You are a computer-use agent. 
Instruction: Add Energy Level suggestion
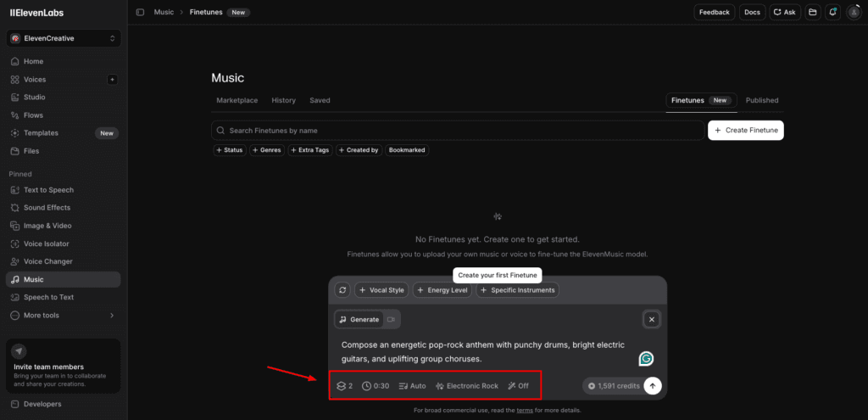(442, 290)
